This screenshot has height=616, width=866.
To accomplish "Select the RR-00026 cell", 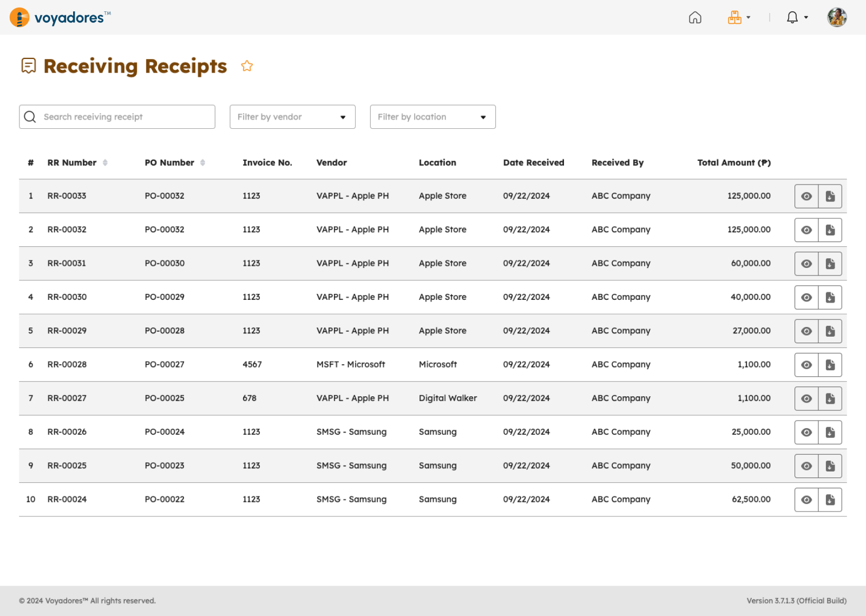I will click(x=67, y=431).
